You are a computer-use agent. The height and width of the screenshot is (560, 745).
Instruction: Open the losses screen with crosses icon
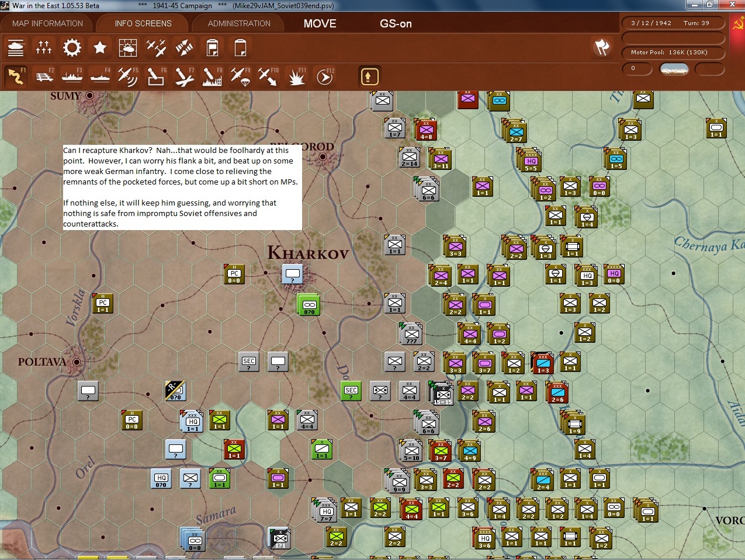[x=44, y=48]
